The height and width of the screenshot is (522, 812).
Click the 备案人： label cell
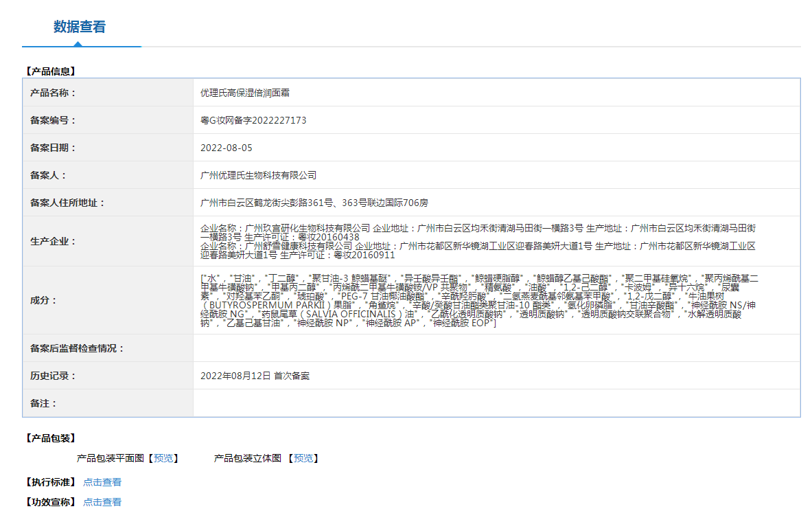point(108,175)
